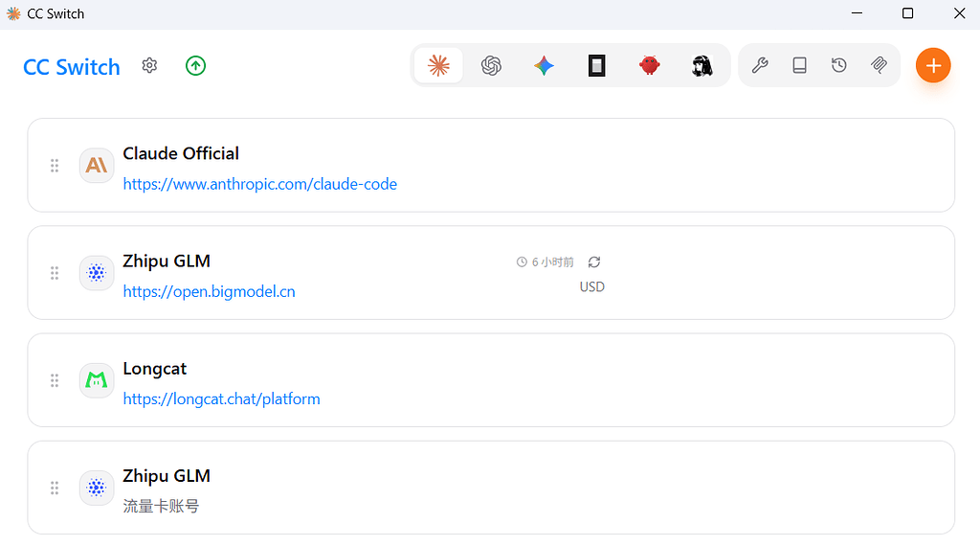The width and height of the screenshot is (980, 546).
Task: Select the red creature app tab
Action: pyautogui.click(x=650, y=65)
